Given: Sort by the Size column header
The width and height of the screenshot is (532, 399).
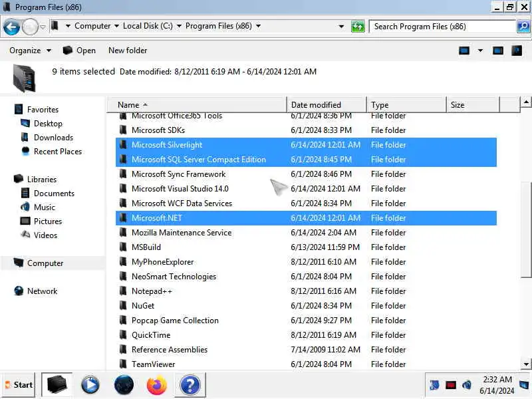Looking at the screenshot, I should coord(473,105).
